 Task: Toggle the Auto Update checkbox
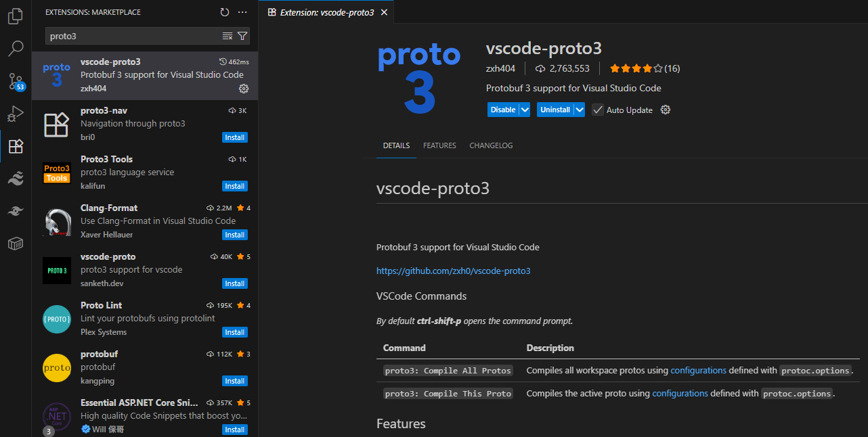point(598,110)
